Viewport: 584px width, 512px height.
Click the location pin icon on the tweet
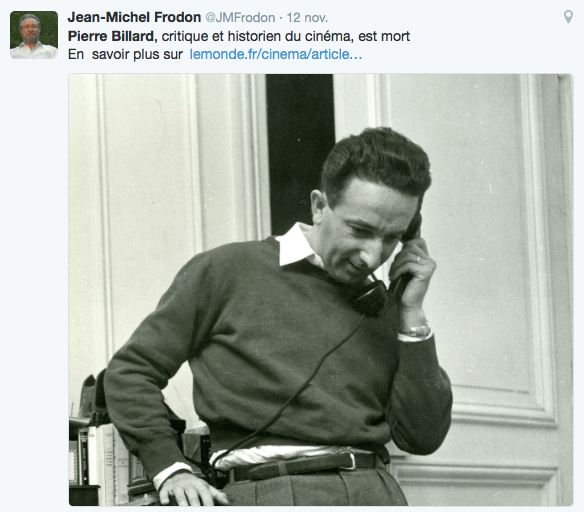(568, 17)
